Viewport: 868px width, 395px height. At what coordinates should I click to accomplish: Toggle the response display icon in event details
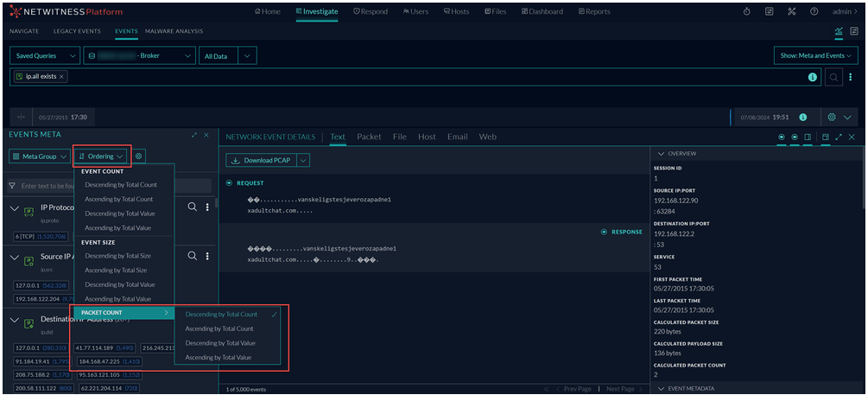pos(795,137)
